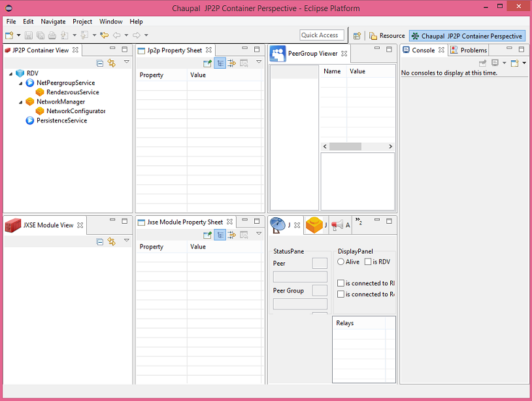
Task: Toggle Link with Editor in JXSE Module View
Action: click(112, 241)
